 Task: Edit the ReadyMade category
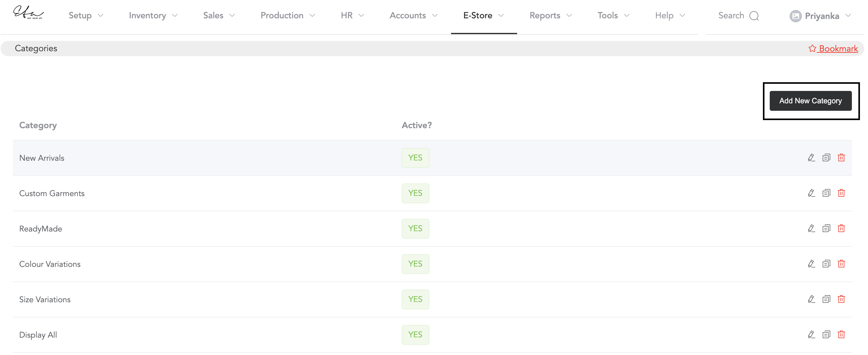811,228
